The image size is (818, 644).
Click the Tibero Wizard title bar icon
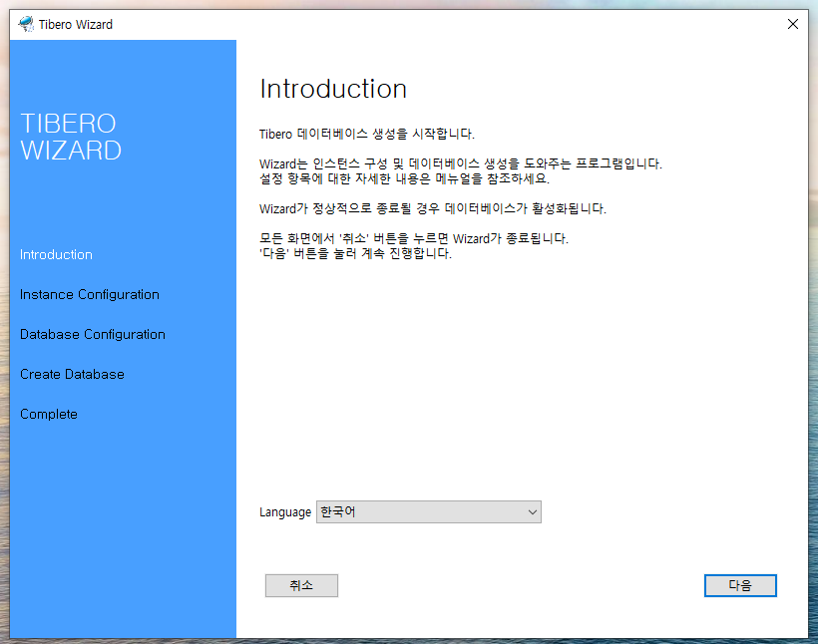pos(26,24)
